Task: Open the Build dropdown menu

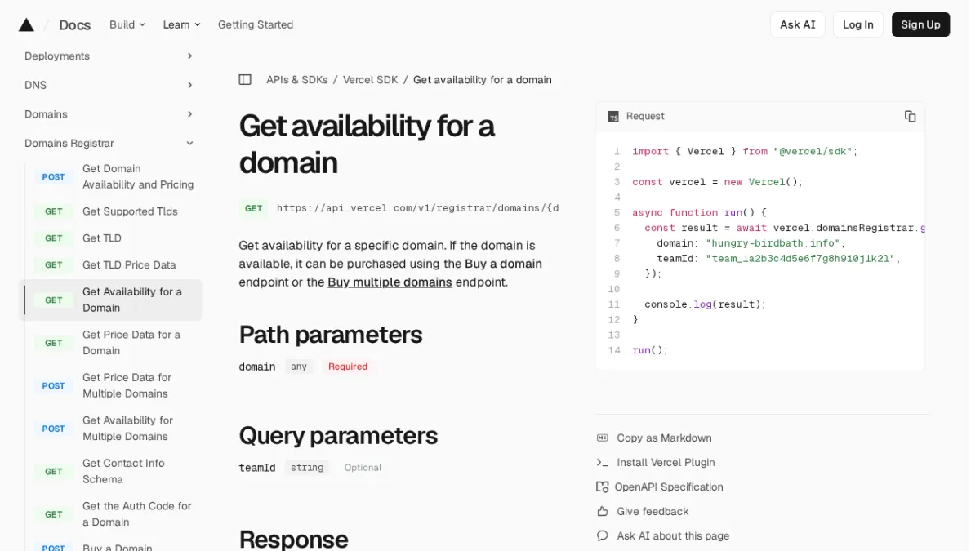Action: (x=127, y=24)
